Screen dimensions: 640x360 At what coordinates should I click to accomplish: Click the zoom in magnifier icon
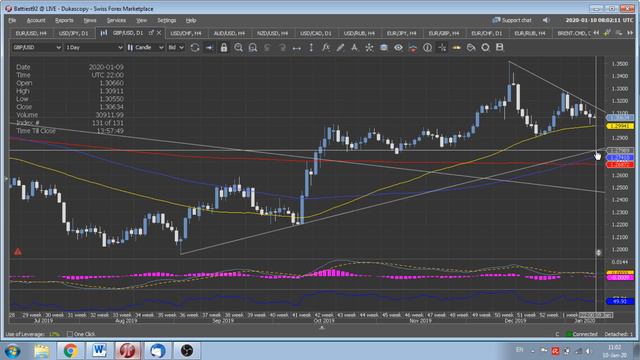238,48
